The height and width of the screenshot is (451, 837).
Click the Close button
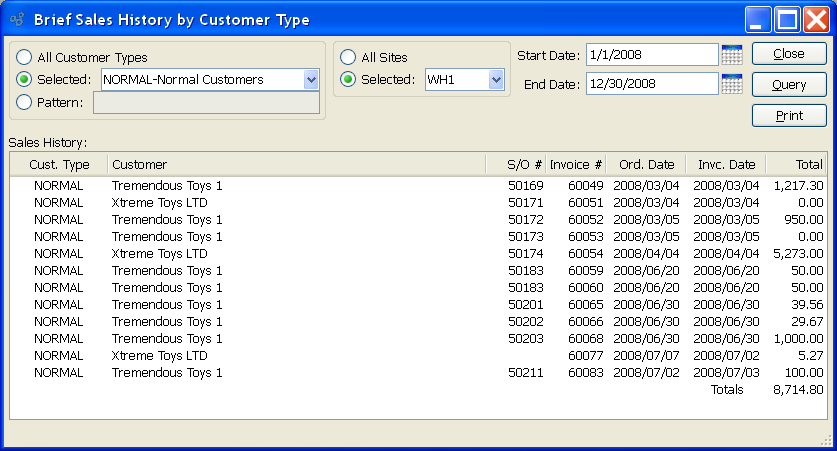coord(789,54)
